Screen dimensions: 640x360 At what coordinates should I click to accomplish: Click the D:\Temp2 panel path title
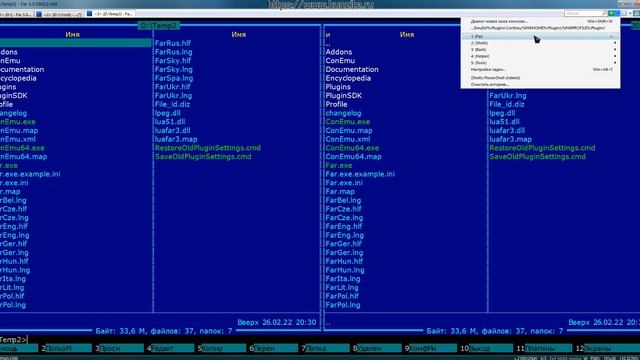(159, 26)
